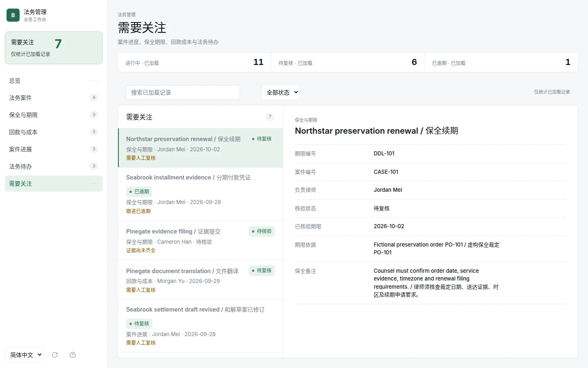
Task: Open 总览 in the sidebar
Action: (x=53, y=81)
